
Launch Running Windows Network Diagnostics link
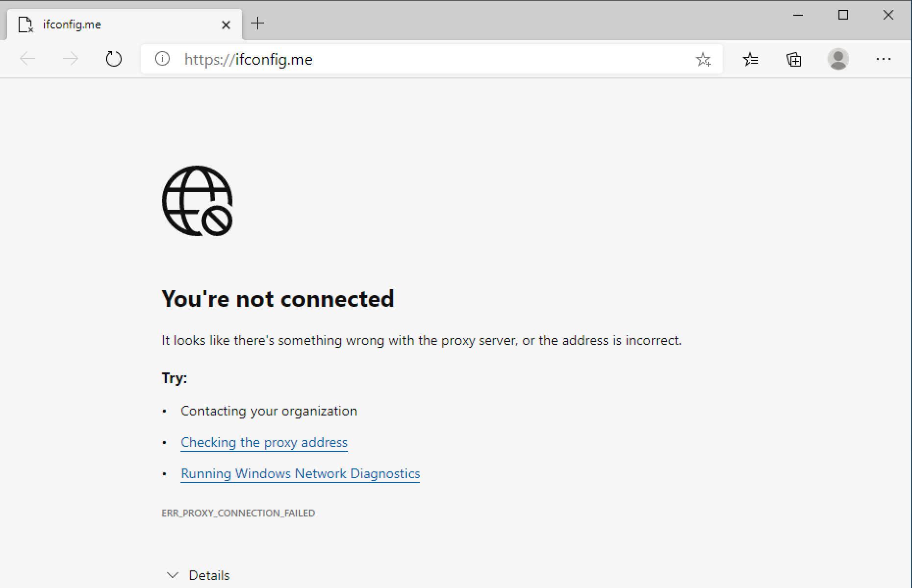(x=300, y=474)
